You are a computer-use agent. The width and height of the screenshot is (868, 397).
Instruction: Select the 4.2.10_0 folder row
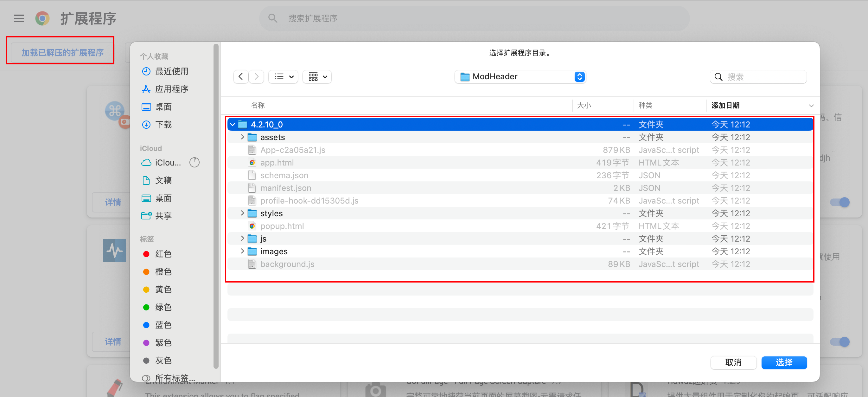(x=520, y=125)
